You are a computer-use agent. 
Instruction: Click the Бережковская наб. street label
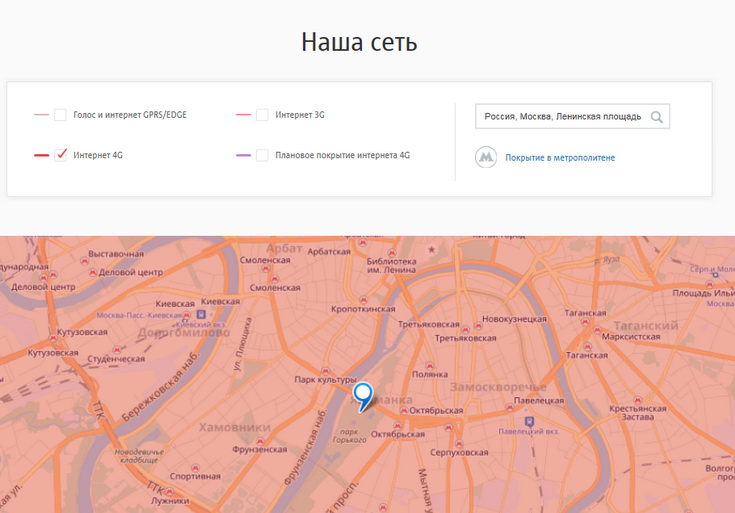(x=160, y=387)
